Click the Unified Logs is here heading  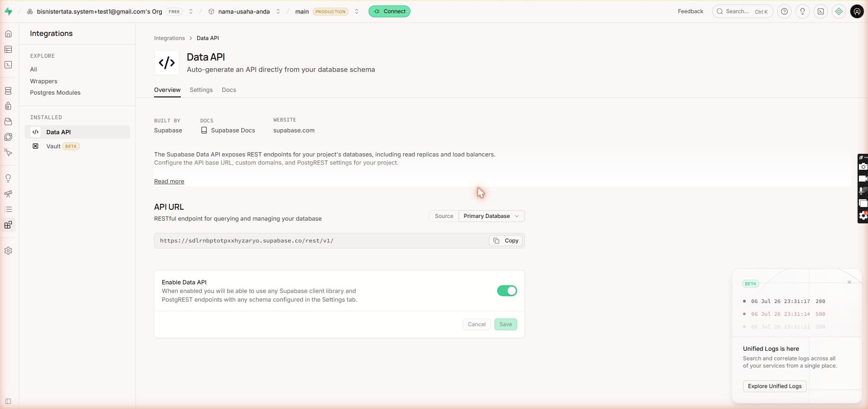click(x=771, y=348)
